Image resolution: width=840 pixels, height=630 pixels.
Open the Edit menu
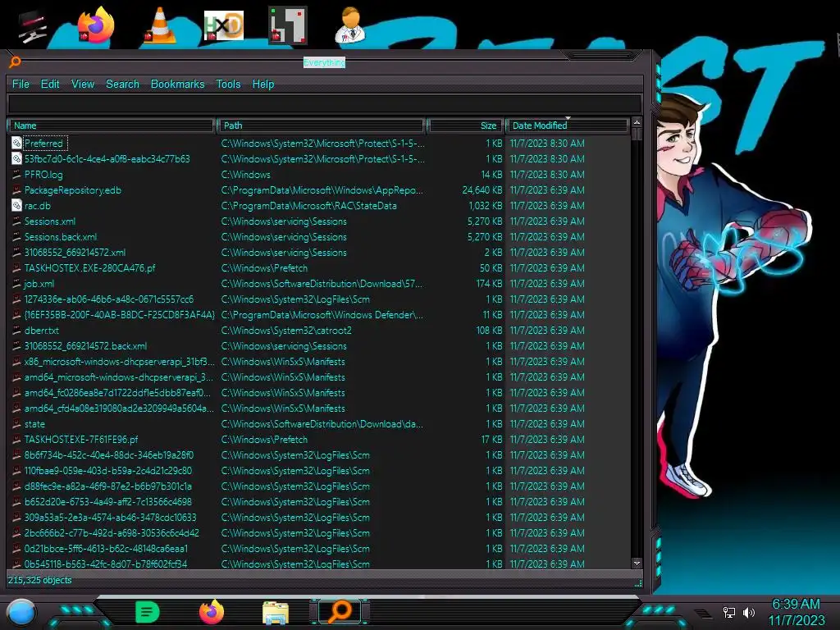(x=50, y=84)
